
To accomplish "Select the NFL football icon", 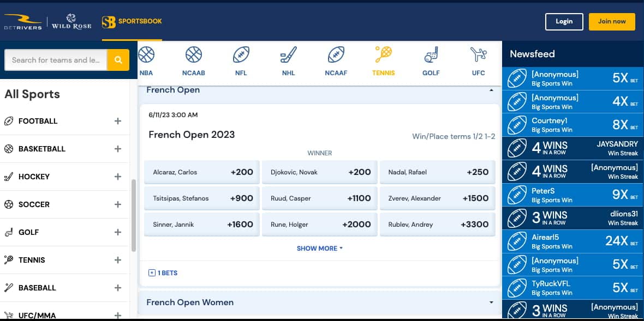I will tap(241, 54).
